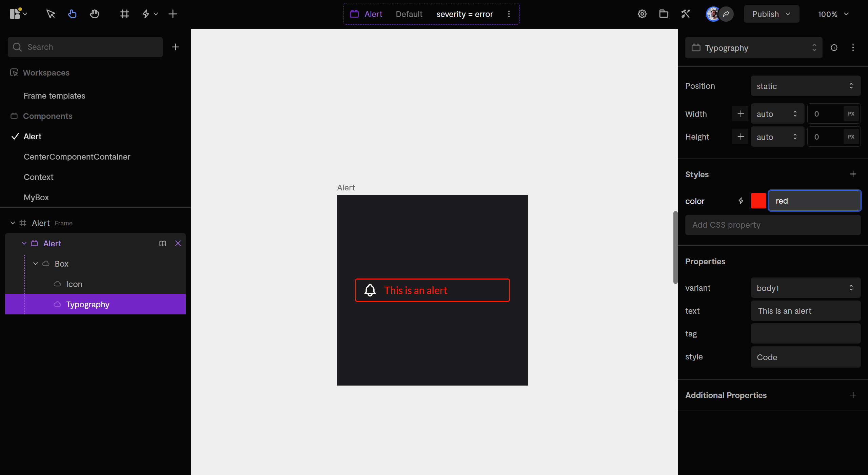
Task: Click the tools wrench icon
Action: pos(685,14)
